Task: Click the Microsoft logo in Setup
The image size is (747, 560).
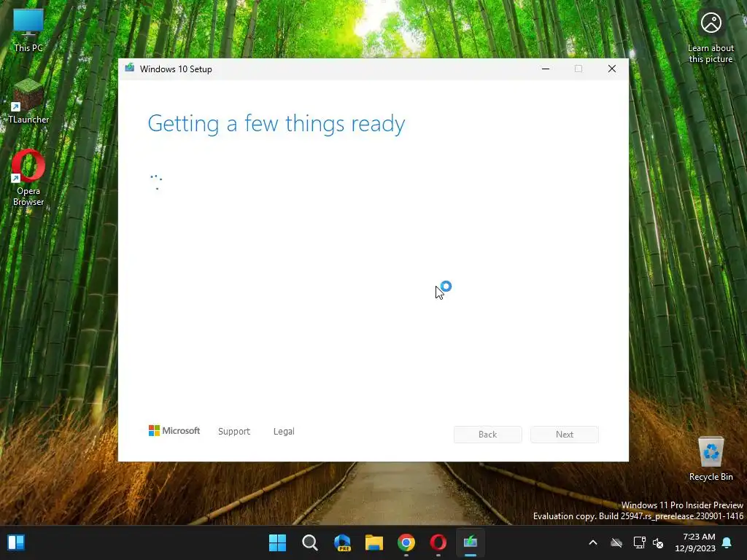Action: (174, 431)
